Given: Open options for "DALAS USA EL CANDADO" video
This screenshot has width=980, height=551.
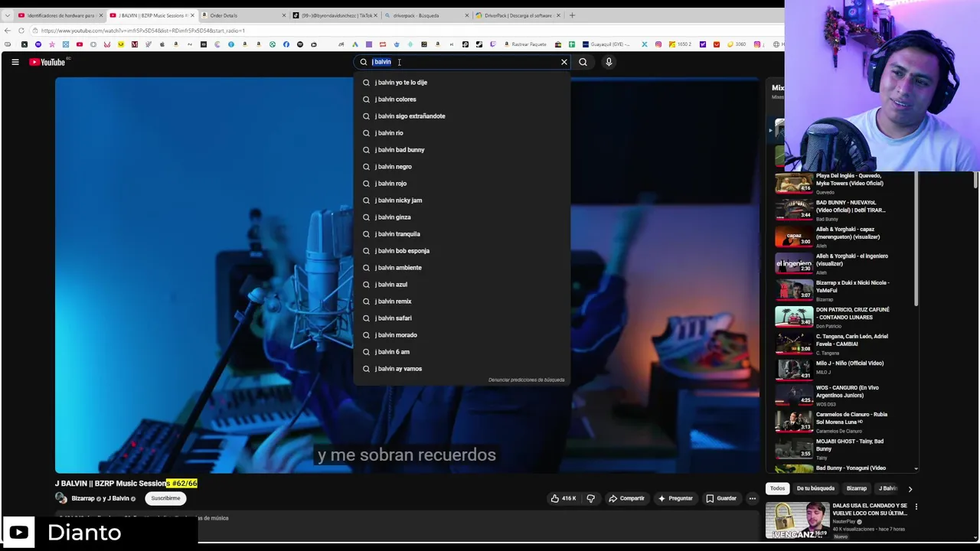Looking at the screenshot, I should pos(916,507).
